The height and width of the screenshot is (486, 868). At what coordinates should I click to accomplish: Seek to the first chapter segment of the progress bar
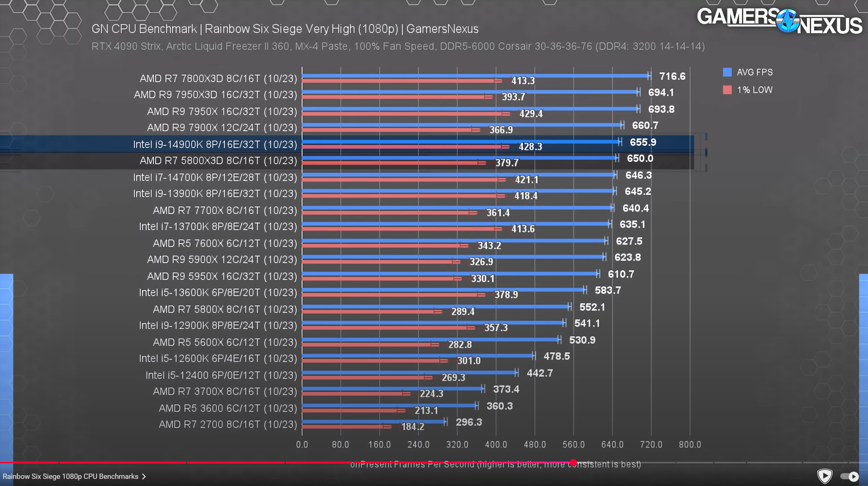[29, 462]
